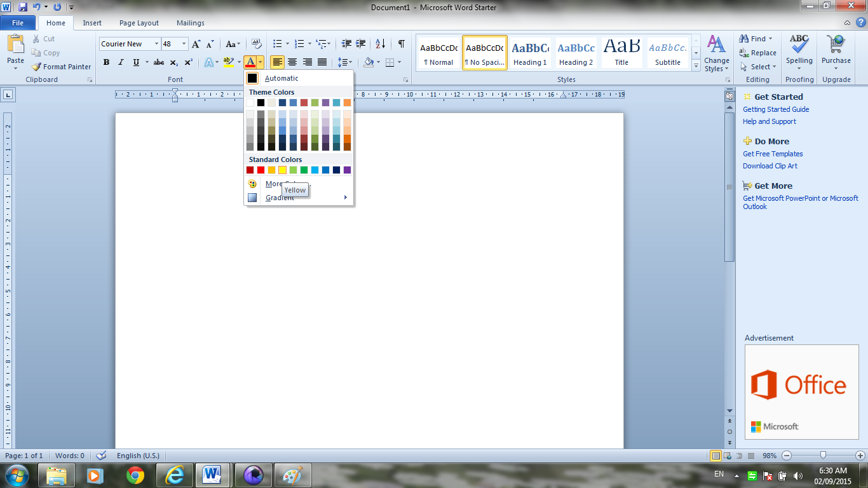Screen dimensions: 868x488
Task: Open the Line Spacing dropdown
Action: click(345, 62)
